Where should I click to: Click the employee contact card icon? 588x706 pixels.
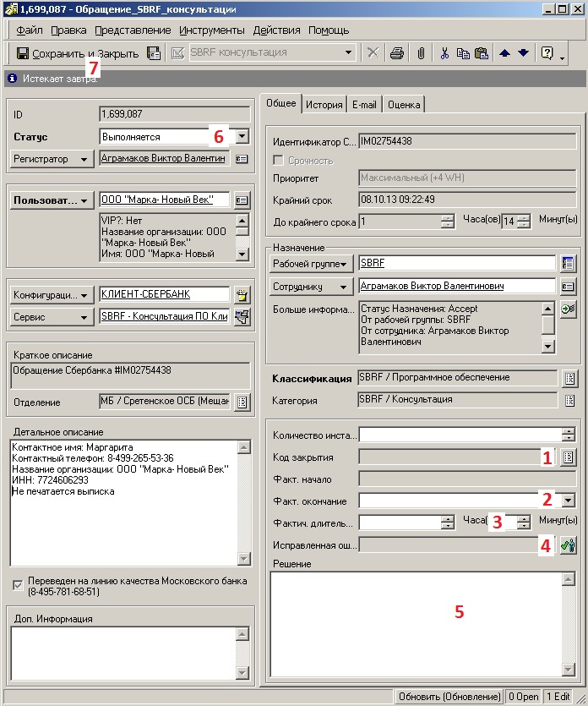point(568,287)
